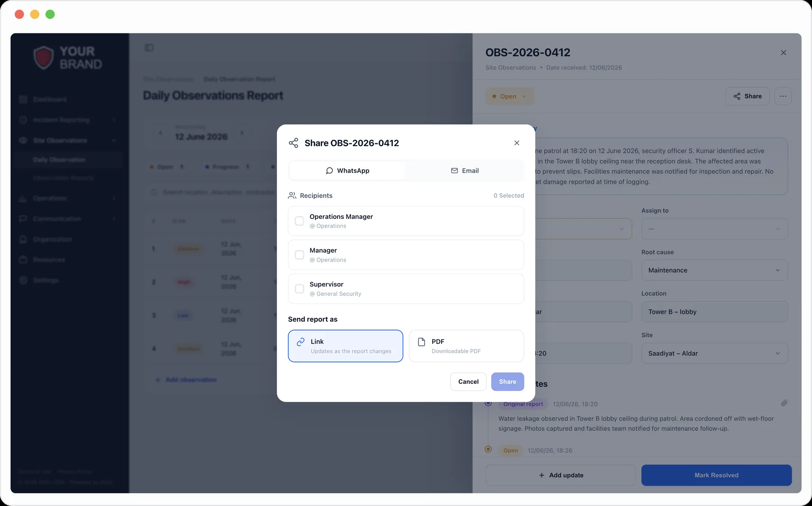
Task: Open the Open status dropdown
Action: [x=509, y=96]
